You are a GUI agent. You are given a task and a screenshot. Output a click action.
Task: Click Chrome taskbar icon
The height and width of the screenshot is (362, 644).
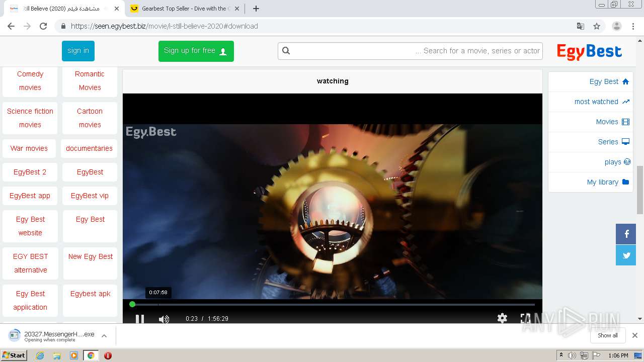(x=91, y=355)
